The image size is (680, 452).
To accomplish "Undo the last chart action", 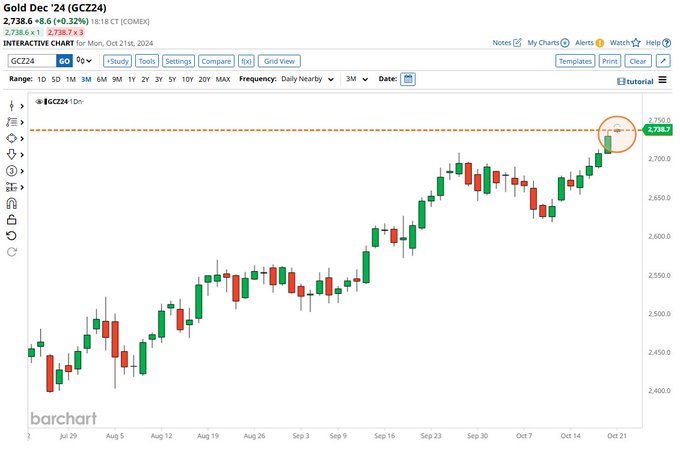I will pyautogui.click(x=12, y=236).
